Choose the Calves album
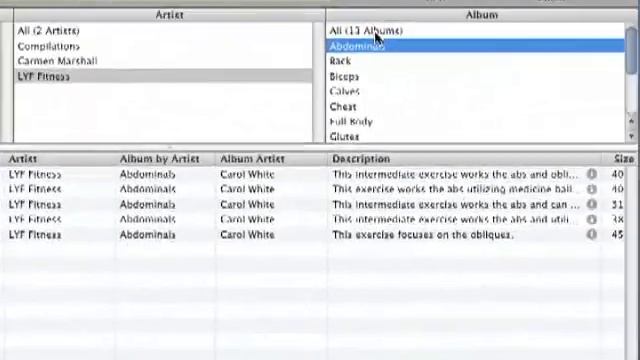 [x=475, y=91]
